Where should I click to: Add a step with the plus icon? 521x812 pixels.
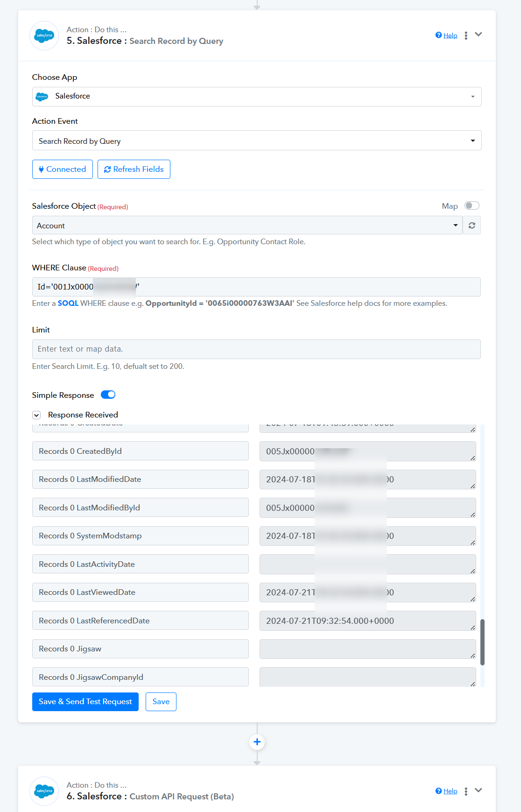257,742
